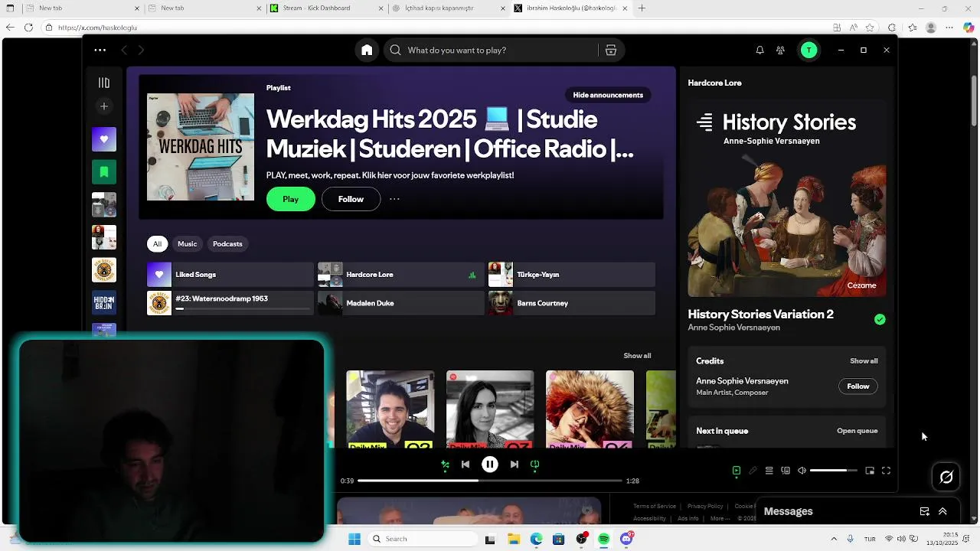
Task: Open Hardcore Lore shortcut tile
Action: pos(401,275)
